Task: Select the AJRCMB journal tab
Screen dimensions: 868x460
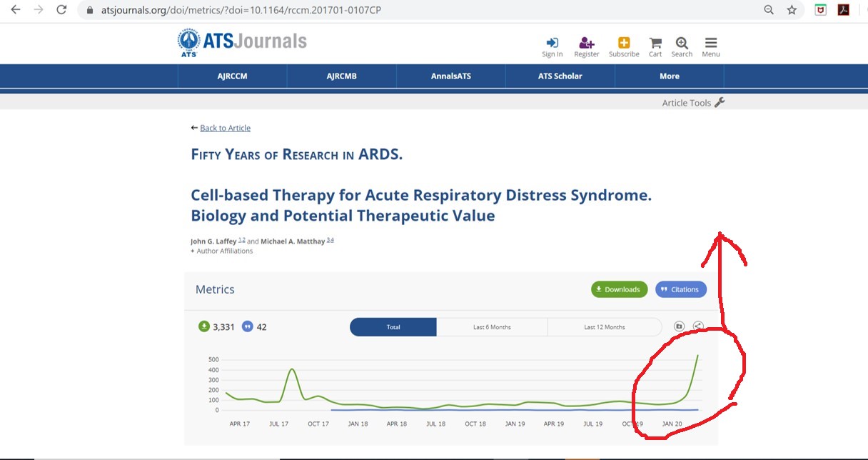Action: [341, 76]
